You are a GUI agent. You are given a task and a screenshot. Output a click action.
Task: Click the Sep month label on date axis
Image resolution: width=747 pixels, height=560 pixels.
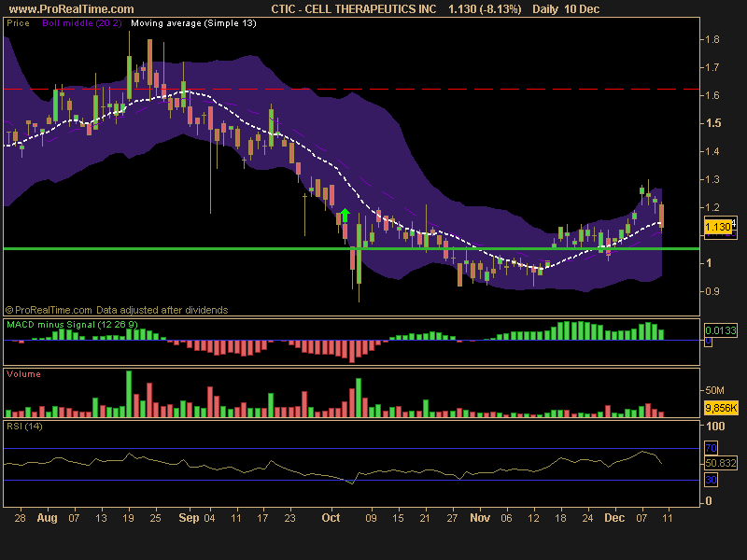[189, 518]
